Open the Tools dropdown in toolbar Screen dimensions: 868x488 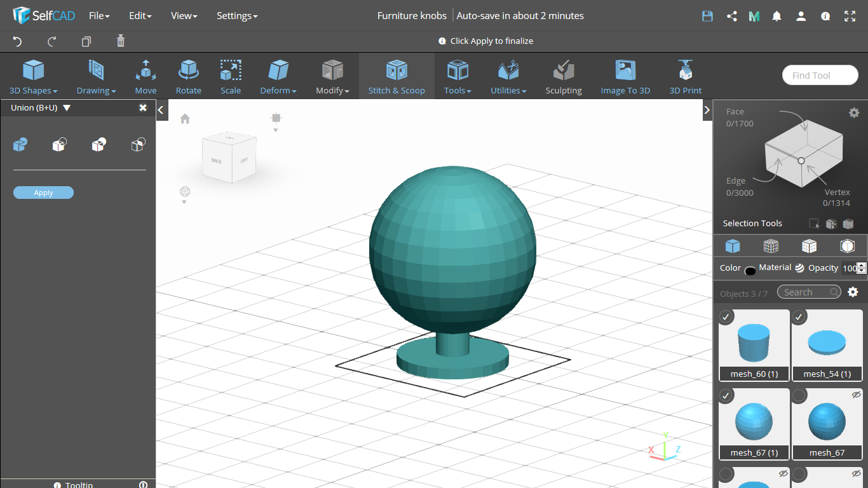point(458,77)
